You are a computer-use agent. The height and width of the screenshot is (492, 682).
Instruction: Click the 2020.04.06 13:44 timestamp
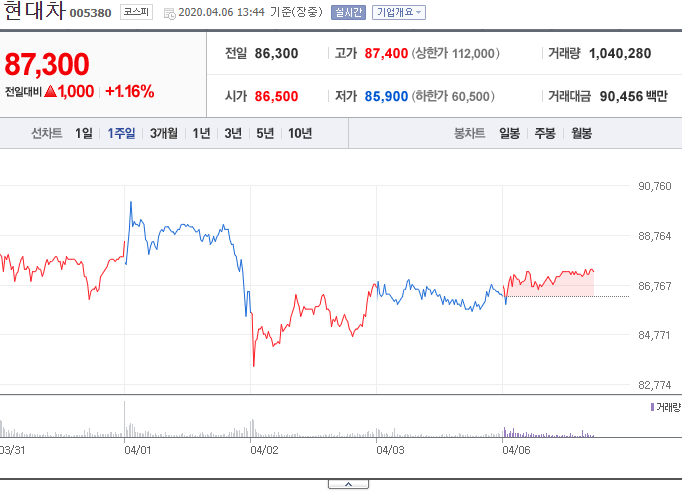221,12
